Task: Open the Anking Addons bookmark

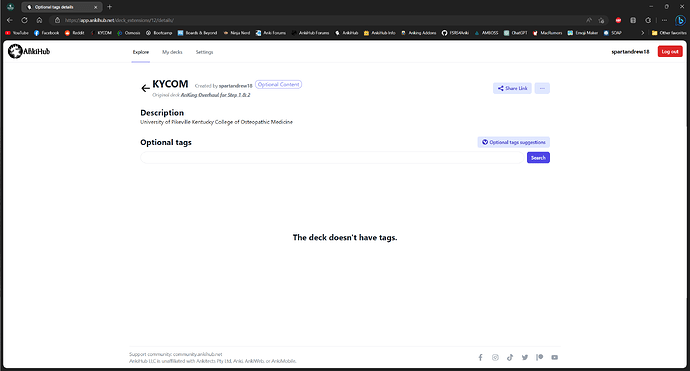Action: (418, 33)
